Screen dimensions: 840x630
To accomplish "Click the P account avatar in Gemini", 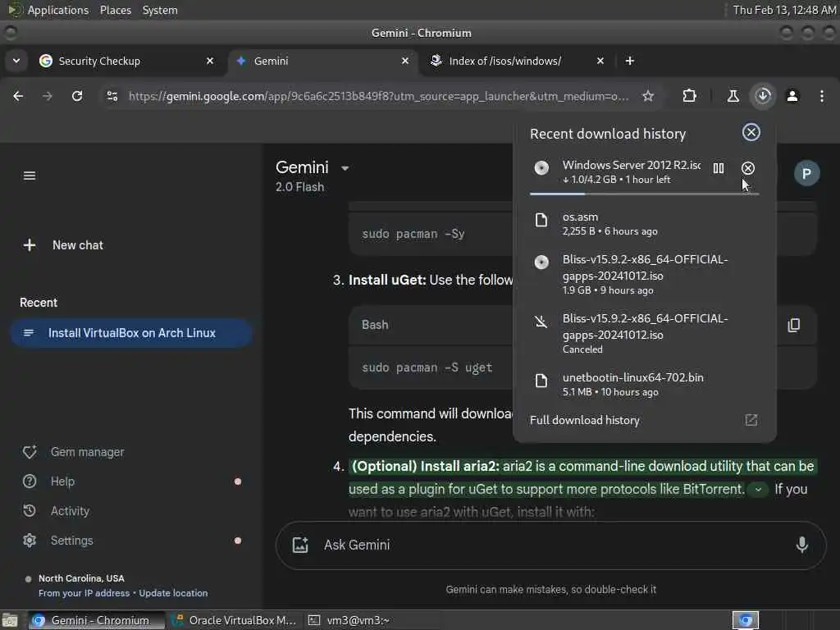I will pos(806,174).
